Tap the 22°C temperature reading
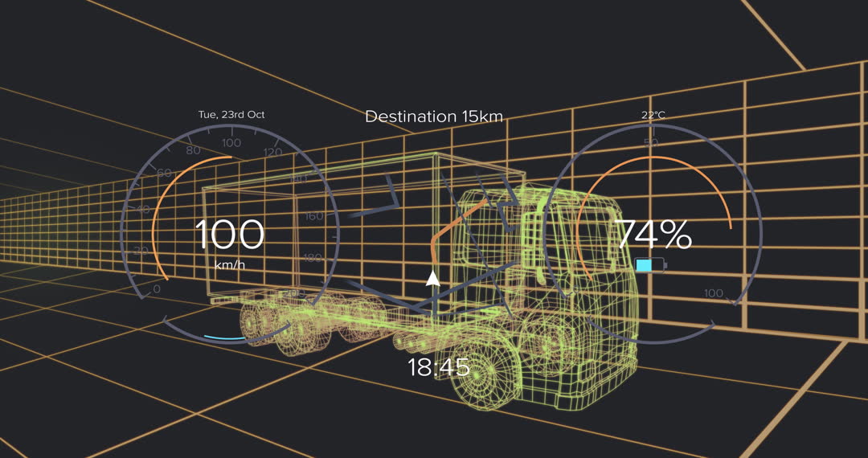 [x=653, y=115]
